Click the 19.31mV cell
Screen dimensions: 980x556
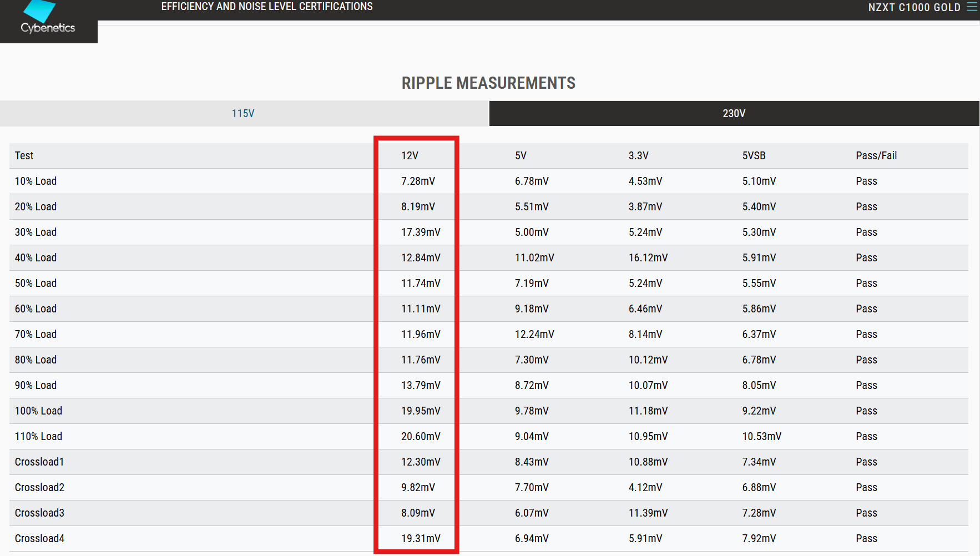421,539
